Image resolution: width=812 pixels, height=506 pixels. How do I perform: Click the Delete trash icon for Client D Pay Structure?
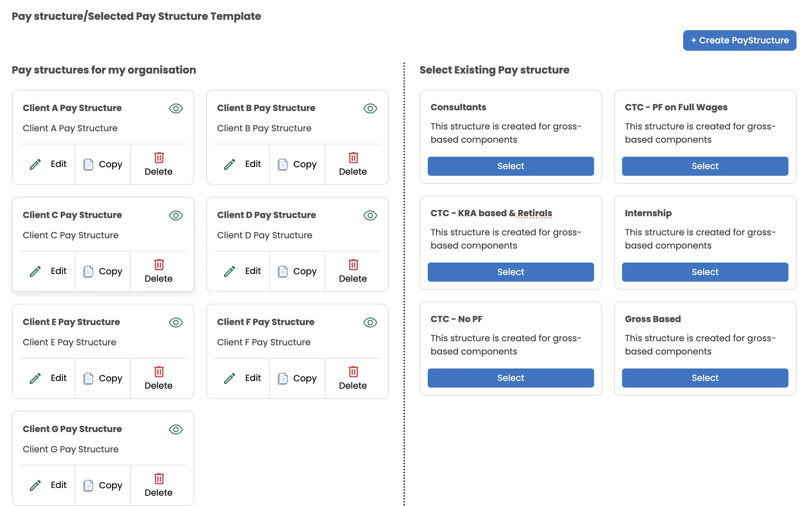353,264
